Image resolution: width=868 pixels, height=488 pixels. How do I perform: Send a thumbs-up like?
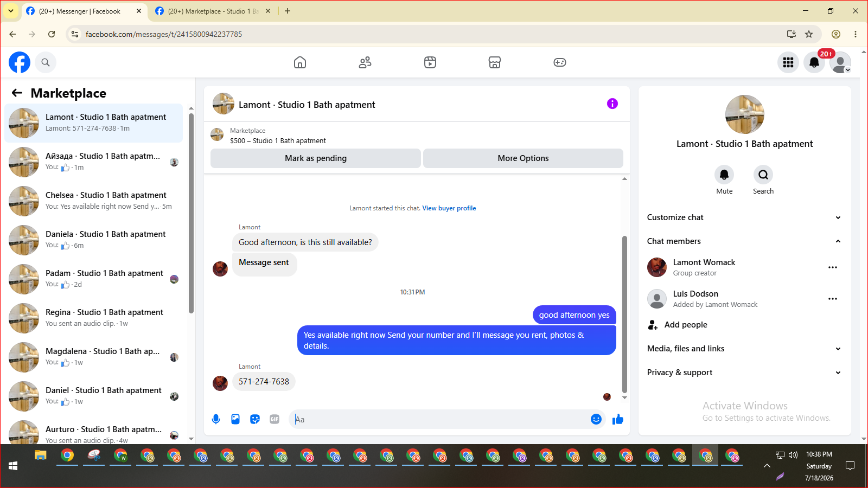point(618,419)
